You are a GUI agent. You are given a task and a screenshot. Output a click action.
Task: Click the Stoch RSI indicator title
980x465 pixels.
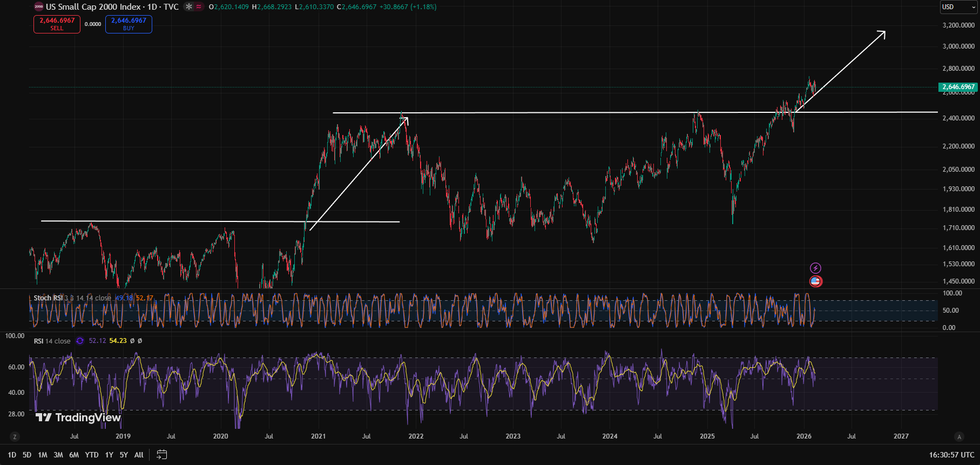[x=48, y=298]
